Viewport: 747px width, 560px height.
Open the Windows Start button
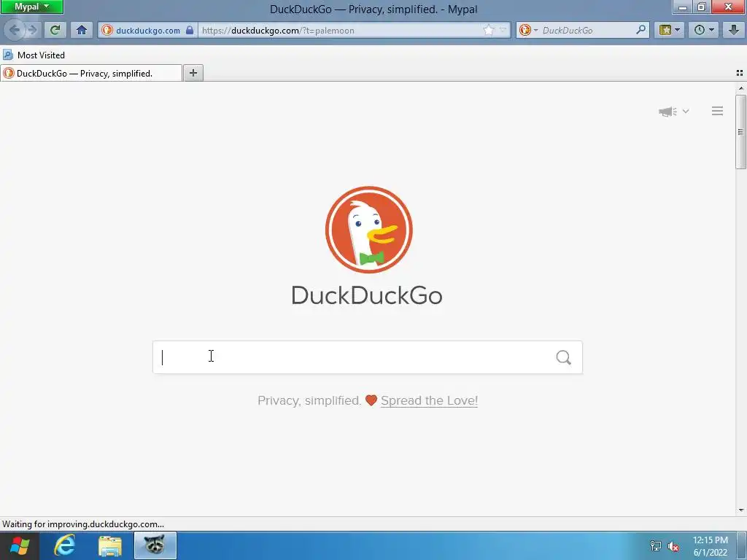coord(20,545)
